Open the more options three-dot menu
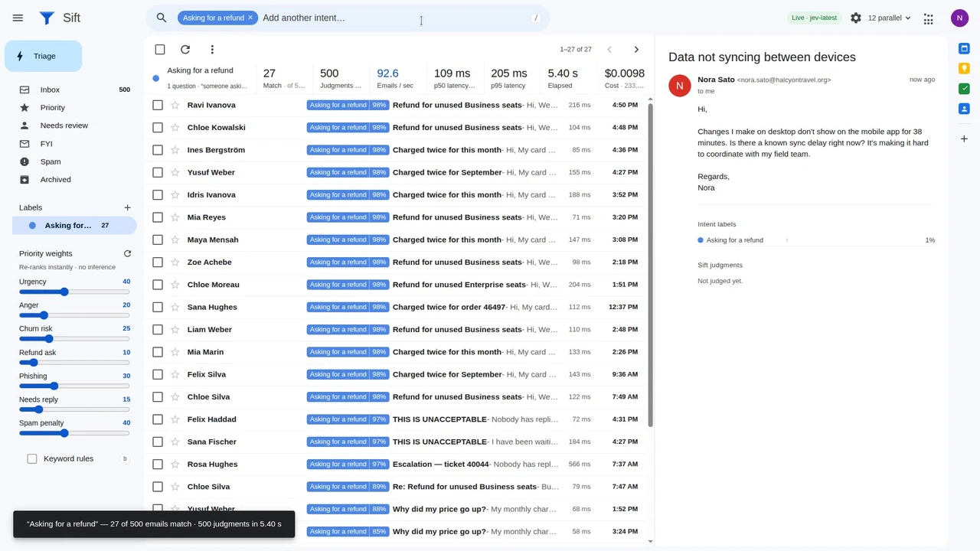The width and height of the screenshot is (980, 551). coord(212,50)
